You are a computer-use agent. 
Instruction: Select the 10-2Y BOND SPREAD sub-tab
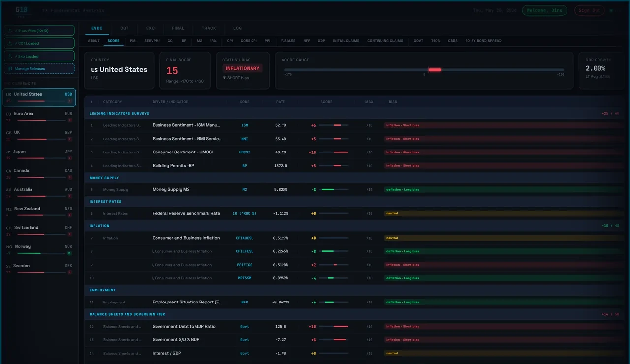[x=483, y=41]
